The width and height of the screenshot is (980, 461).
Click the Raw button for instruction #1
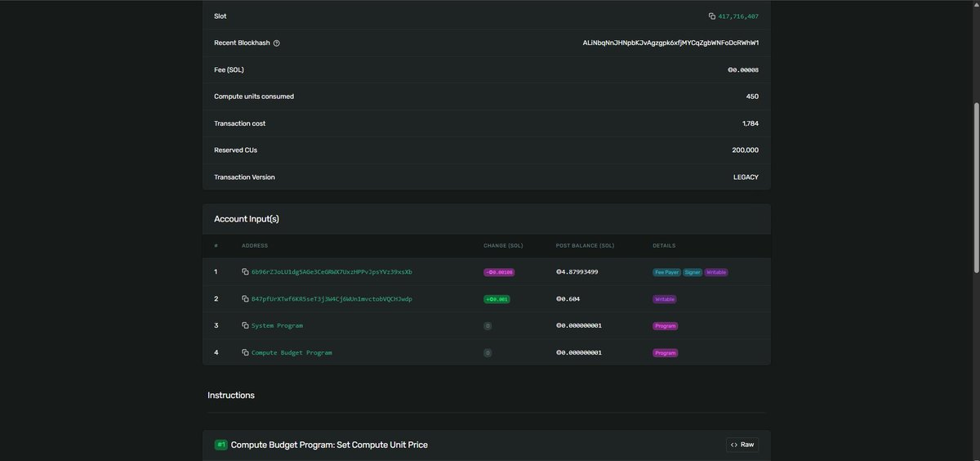pos(742,445)
